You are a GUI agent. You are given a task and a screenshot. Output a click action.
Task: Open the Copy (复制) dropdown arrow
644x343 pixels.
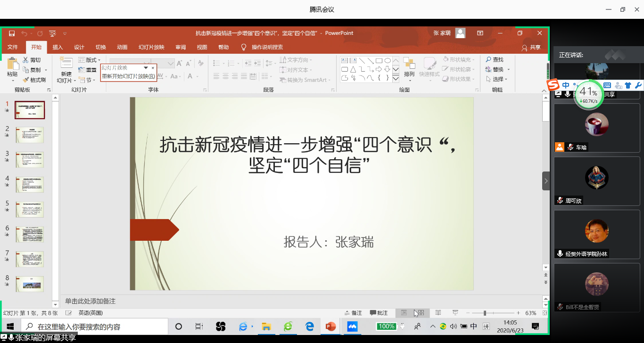[46, 70]
